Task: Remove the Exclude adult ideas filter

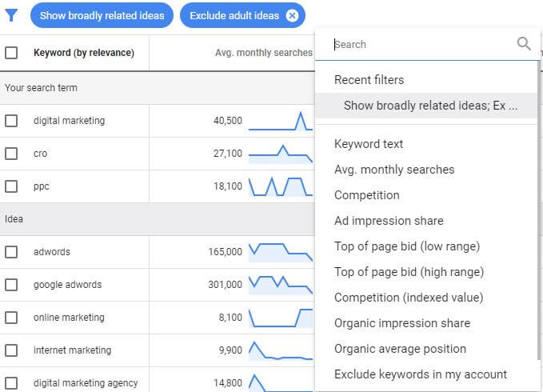Action: (x=292, y=15)
